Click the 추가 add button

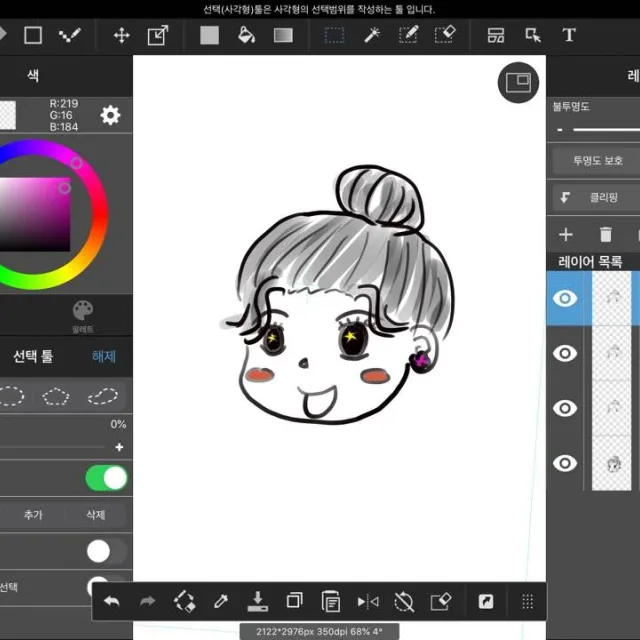33,515
